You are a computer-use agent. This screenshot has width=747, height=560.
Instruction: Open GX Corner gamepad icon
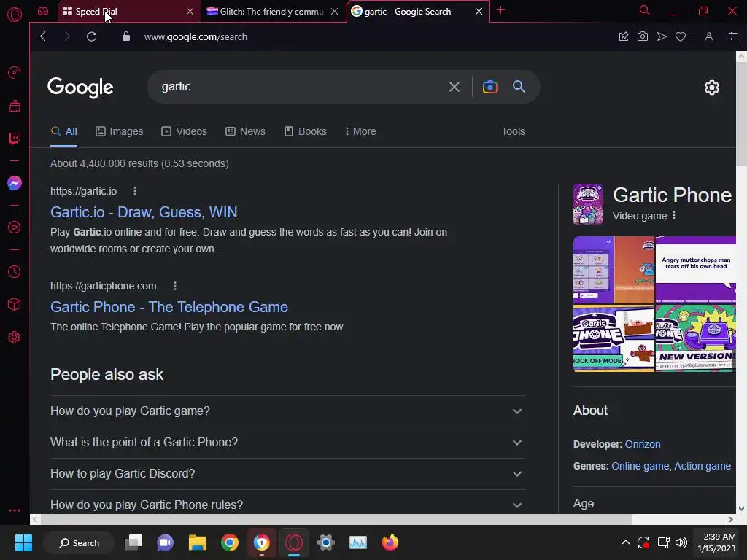pos(43,11)
